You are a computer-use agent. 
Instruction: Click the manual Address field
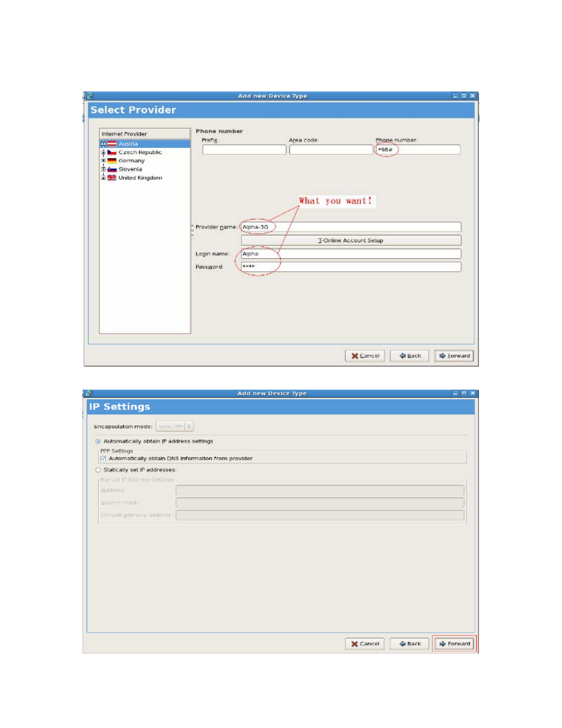tap(320, 490)
